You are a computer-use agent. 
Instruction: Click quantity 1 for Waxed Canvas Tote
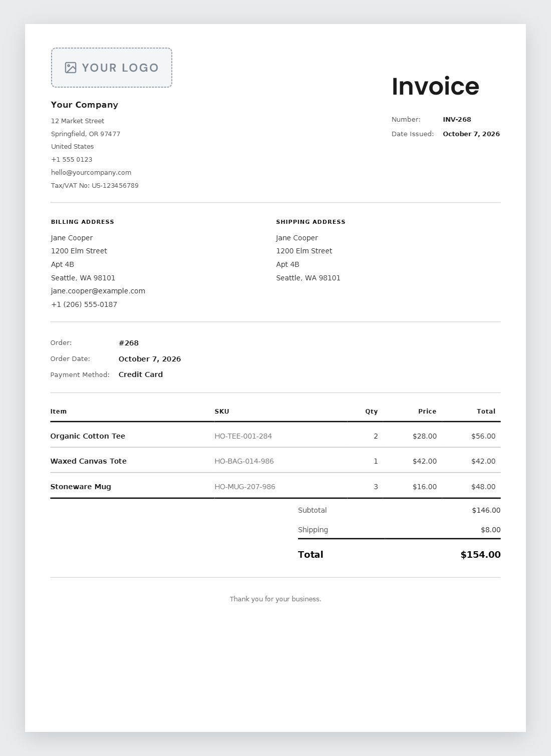[376, 461]
